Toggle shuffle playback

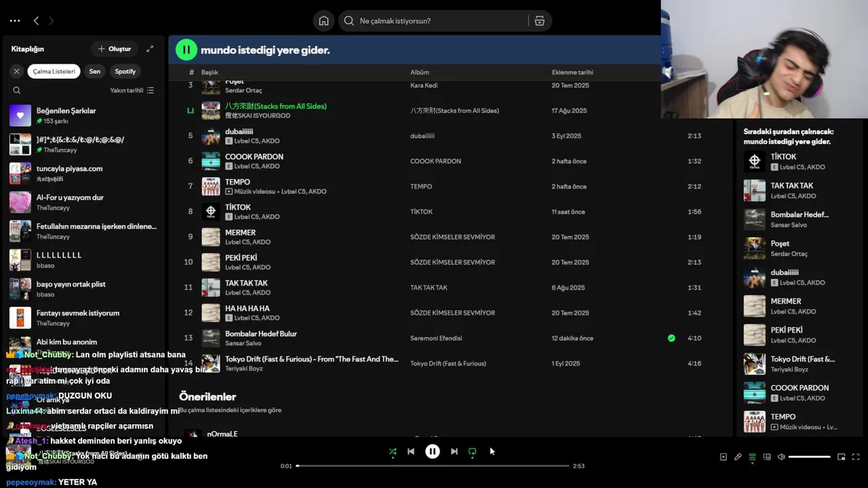pos(393,451)
